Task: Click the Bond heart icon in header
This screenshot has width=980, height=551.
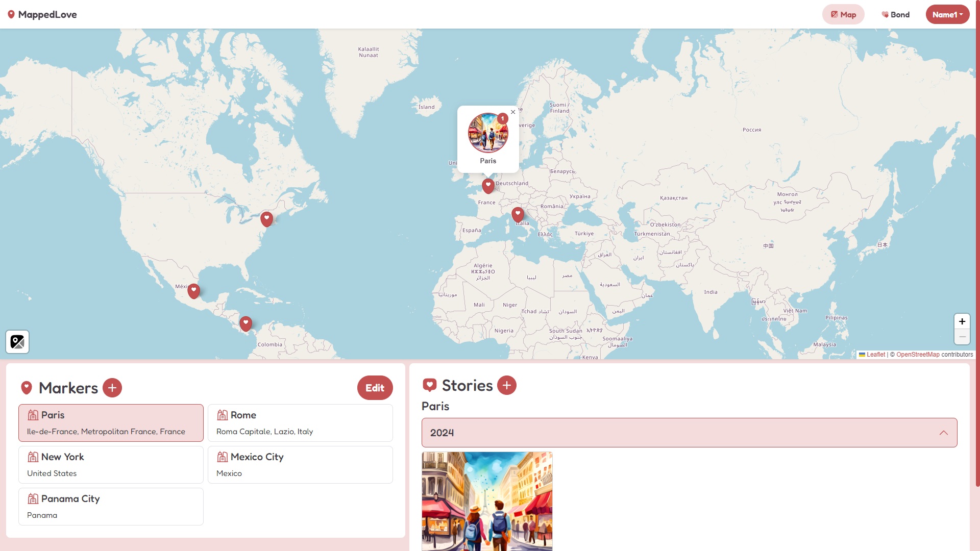Action: tap(884, 14)
